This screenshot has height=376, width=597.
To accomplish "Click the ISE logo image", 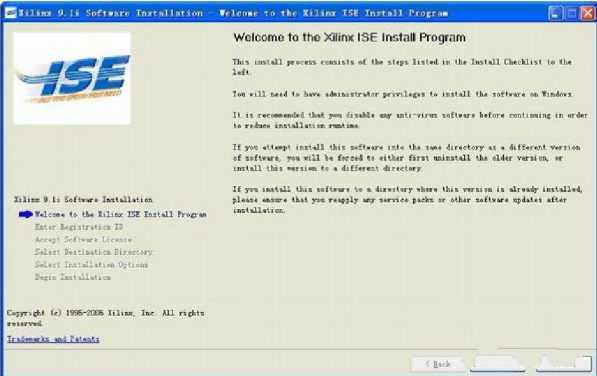I will [x=72, y=78].
